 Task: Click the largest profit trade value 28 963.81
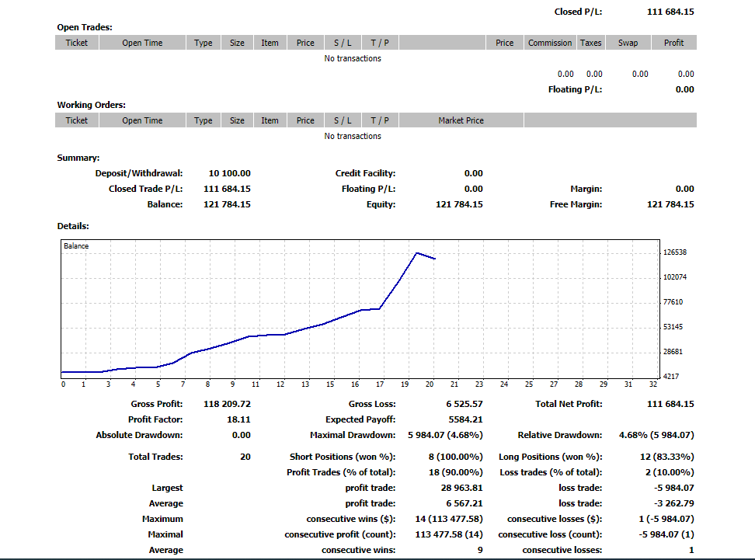461,488
